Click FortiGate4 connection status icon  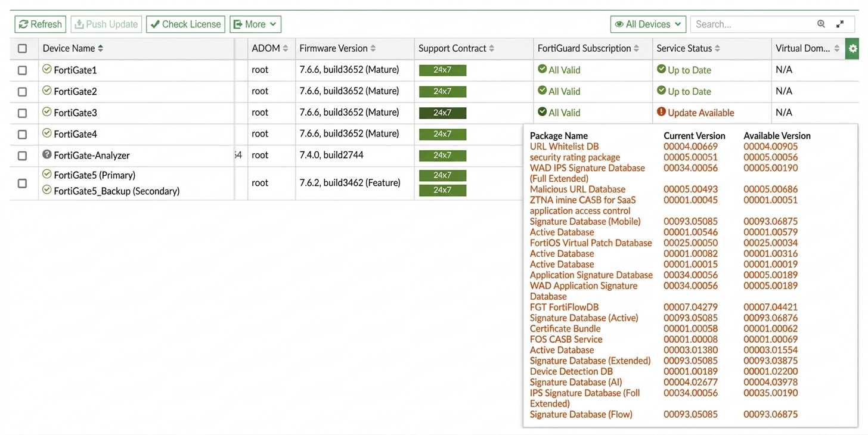(47, 133)
